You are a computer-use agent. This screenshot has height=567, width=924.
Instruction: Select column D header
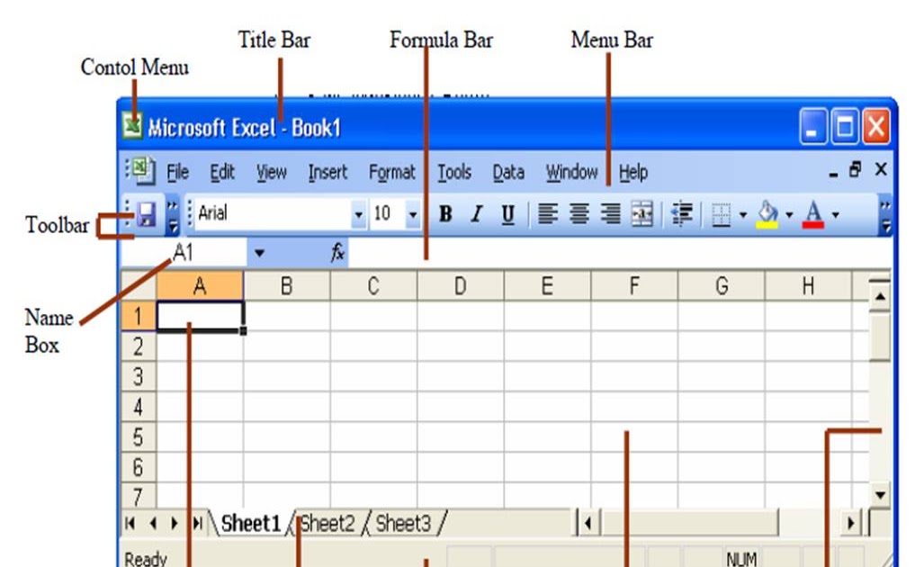(x=461, y=286)
